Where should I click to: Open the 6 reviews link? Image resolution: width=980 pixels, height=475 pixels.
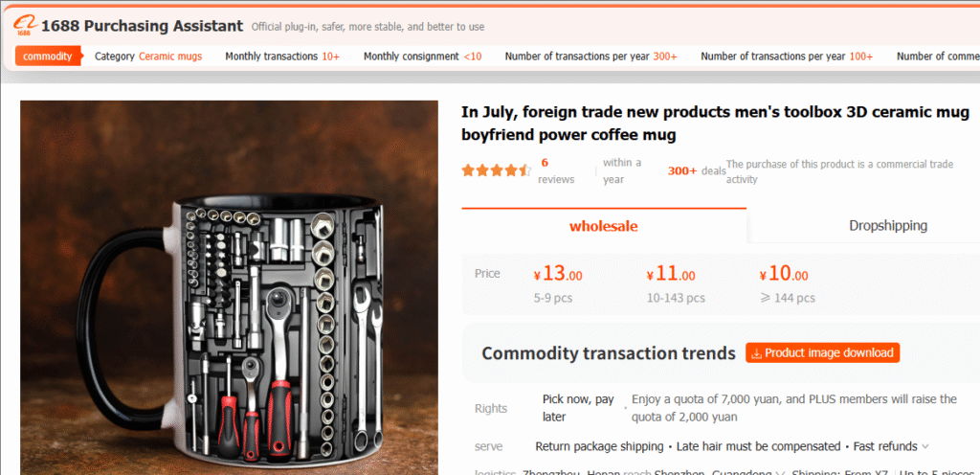tap(556, 170)
